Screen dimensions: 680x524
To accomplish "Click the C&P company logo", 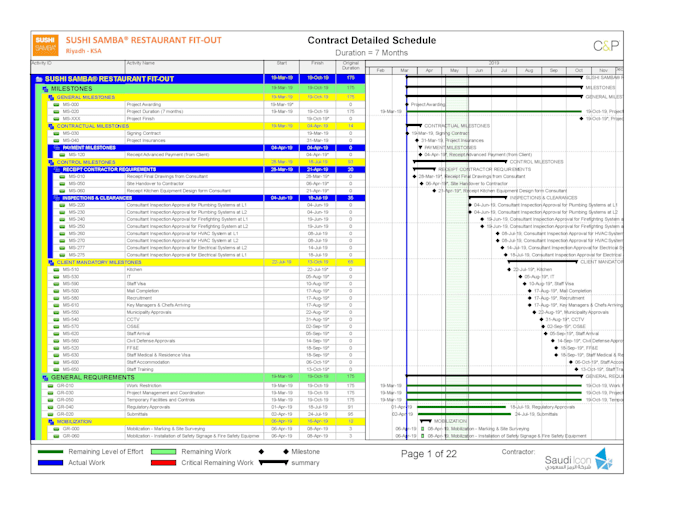I will (606, 46).
